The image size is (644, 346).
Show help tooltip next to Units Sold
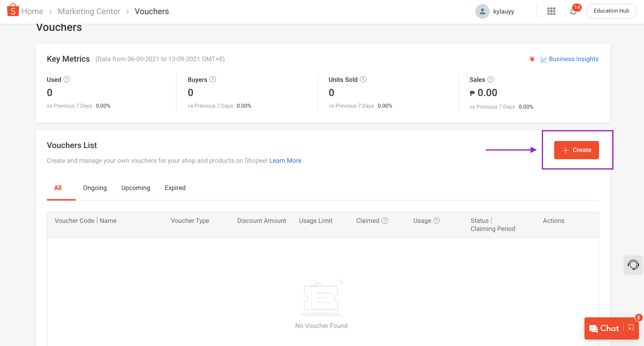(x=363, y=79)
